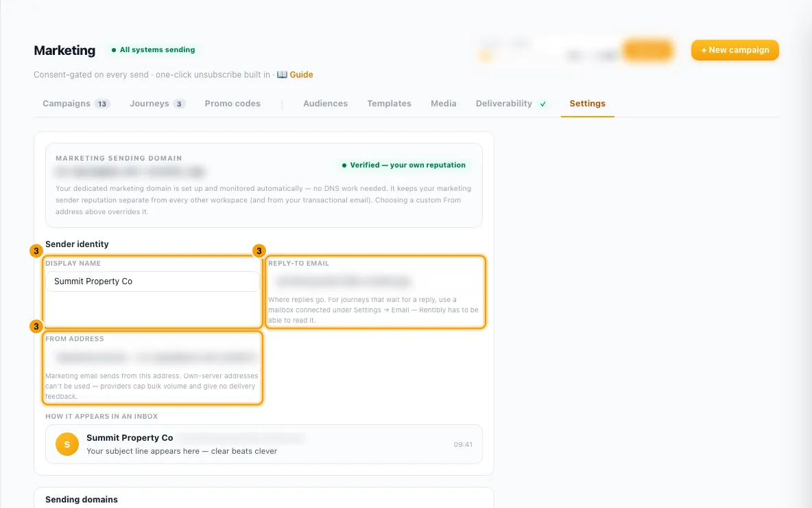Click the Display Name input field
The image size is (812, 508).
click(x=152, y=281)
